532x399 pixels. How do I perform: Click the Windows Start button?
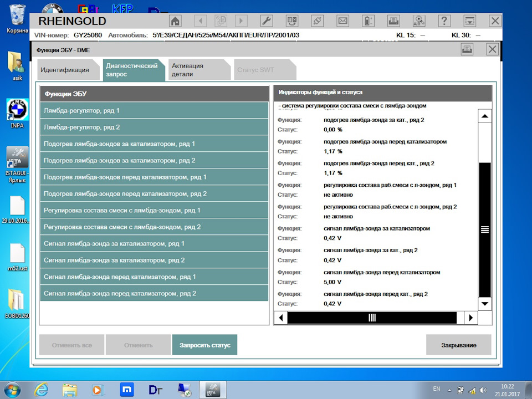pos(12,390)
